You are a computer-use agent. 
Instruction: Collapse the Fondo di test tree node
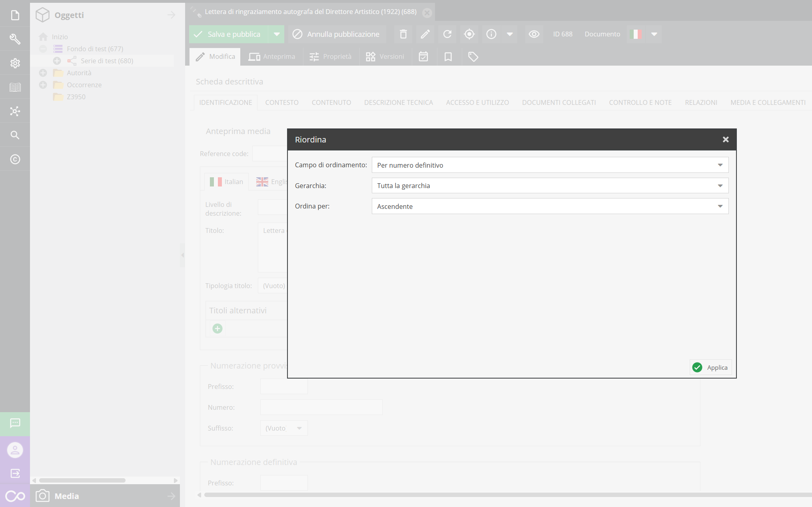point(43,49)
